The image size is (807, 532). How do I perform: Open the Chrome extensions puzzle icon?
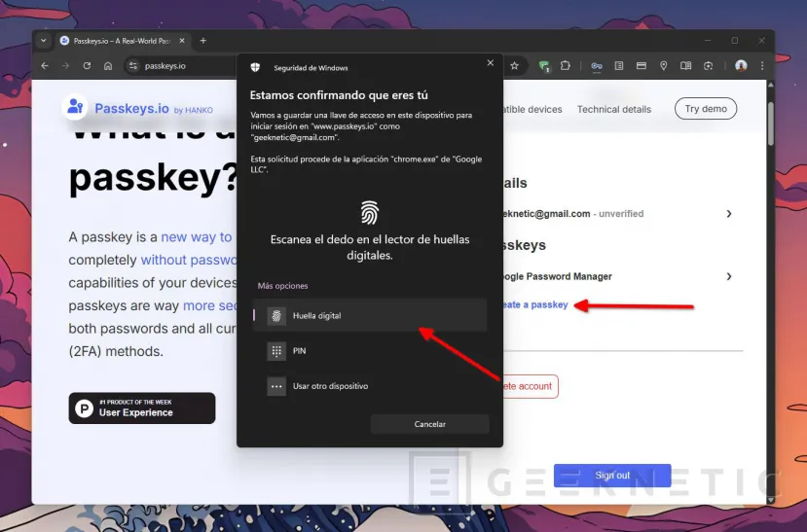[566, 66]
